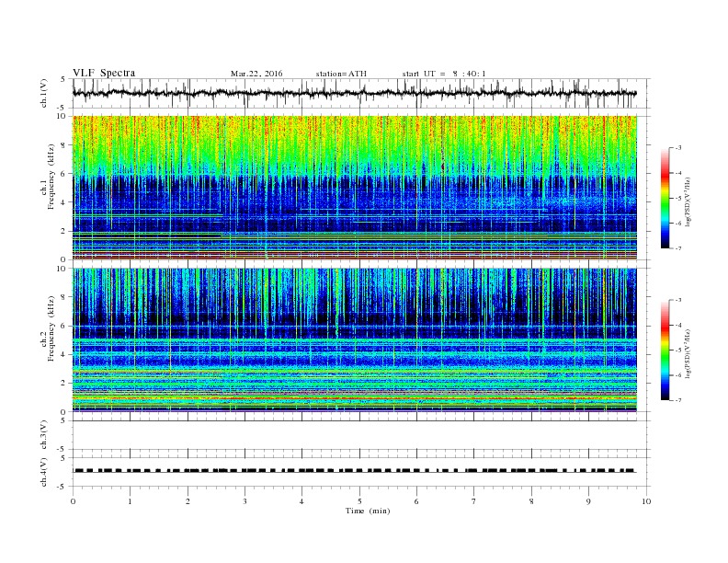Click the "4" kHz tick of ch.1 spectrogram
This screenshot has height=563, width=728.
click(65, 202)
